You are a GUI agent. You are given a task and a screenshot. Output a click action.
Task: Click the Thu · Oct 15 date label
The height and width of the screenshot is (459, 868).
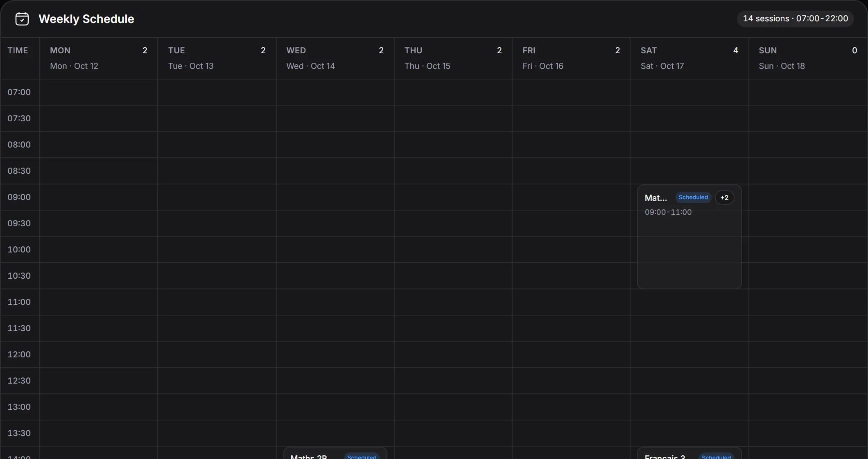(427, 66)
